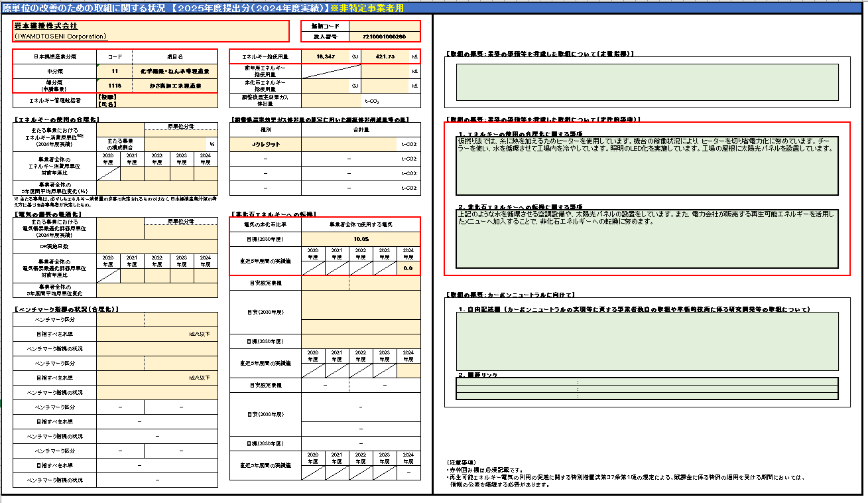868x503 pixels.
Task: Select the energy usage cell 16,347 GJ
Action: pos(325,57)
